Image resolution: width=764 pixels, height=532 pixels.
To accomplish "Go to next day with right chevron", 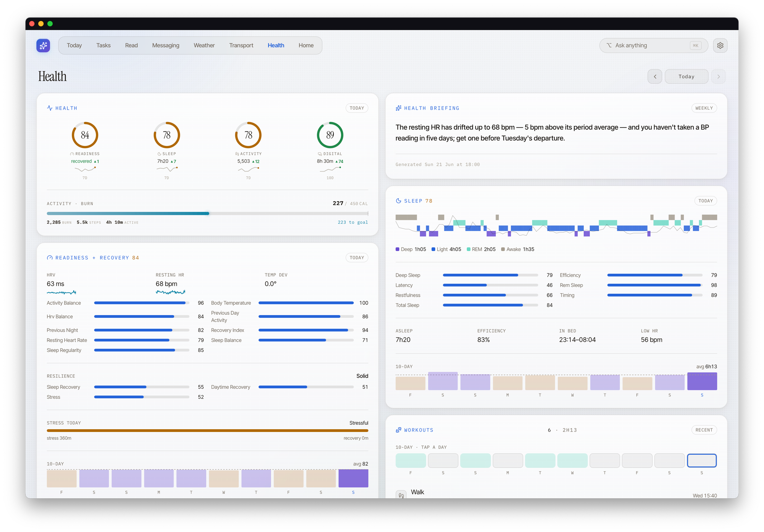I will (718, 76).
